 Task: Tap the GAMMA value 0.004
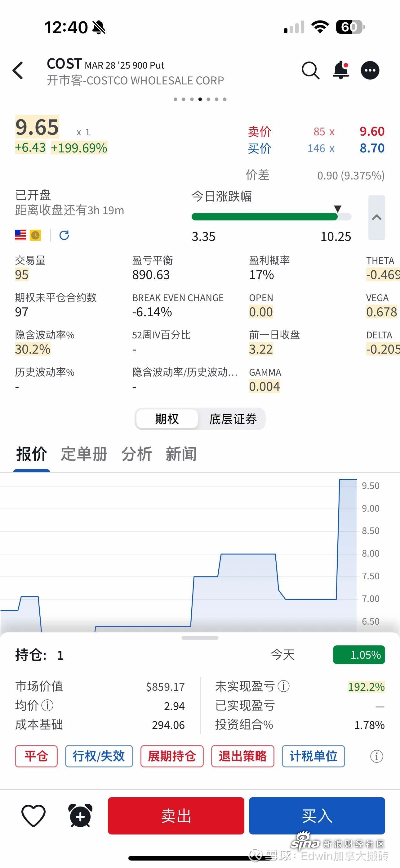point(264,386)
